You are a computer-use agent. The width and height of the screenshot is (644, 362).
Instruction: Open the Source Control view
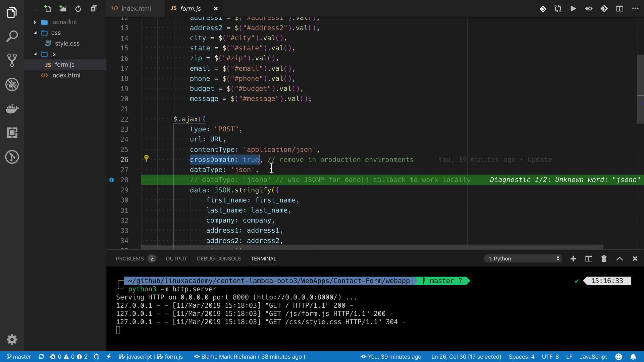12,60
